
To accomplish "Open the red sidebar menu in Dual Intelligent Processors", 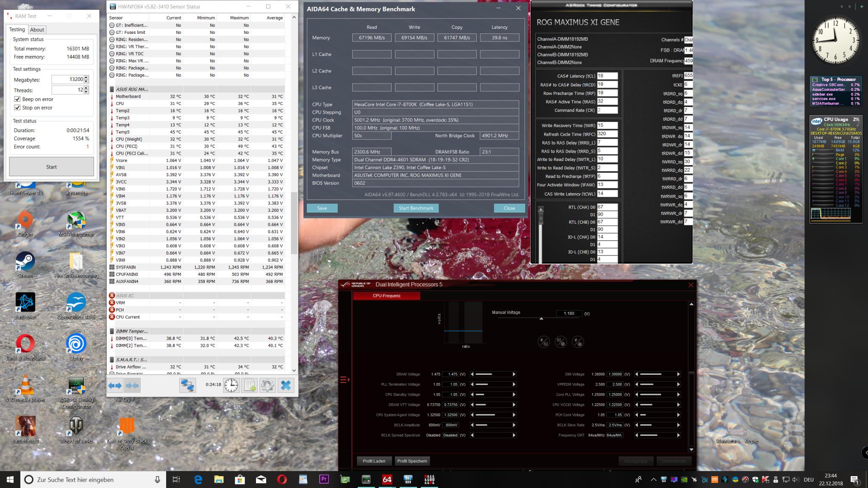I will pyautogui.click(x=345, y=380).
